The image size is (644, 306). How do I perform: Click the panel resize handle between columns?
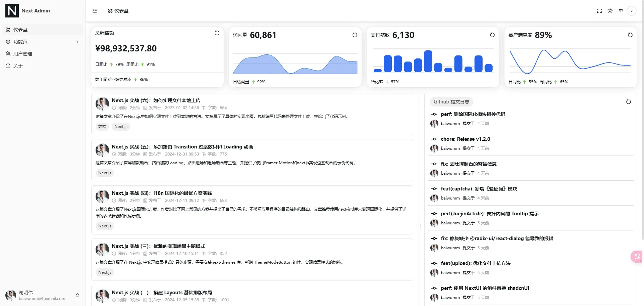419,226
